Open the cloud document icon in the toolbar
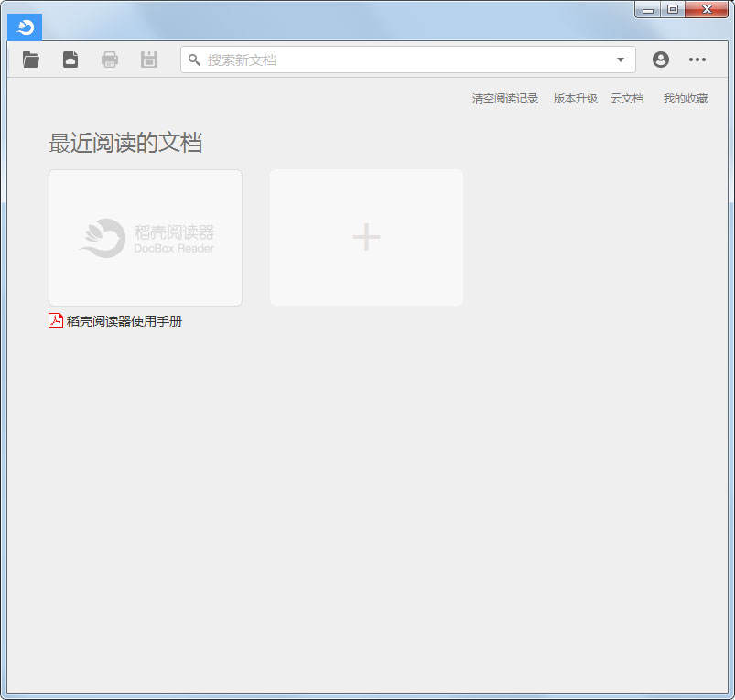Screen dimensions: 735x700 pos(70,59)
